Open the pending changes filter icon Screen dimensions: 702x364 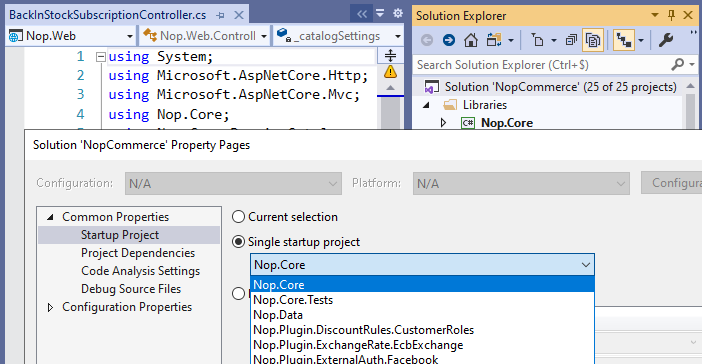[537, 40]
